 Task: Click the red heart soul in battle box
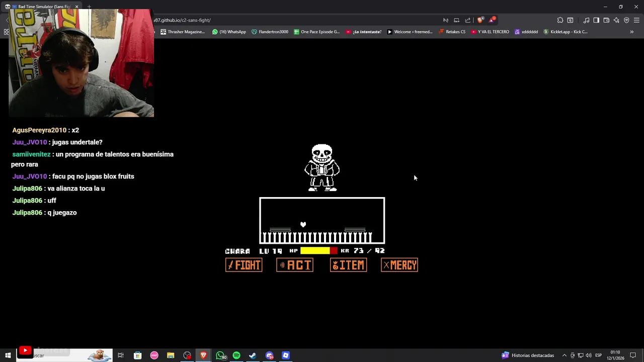tap(303, 224)
